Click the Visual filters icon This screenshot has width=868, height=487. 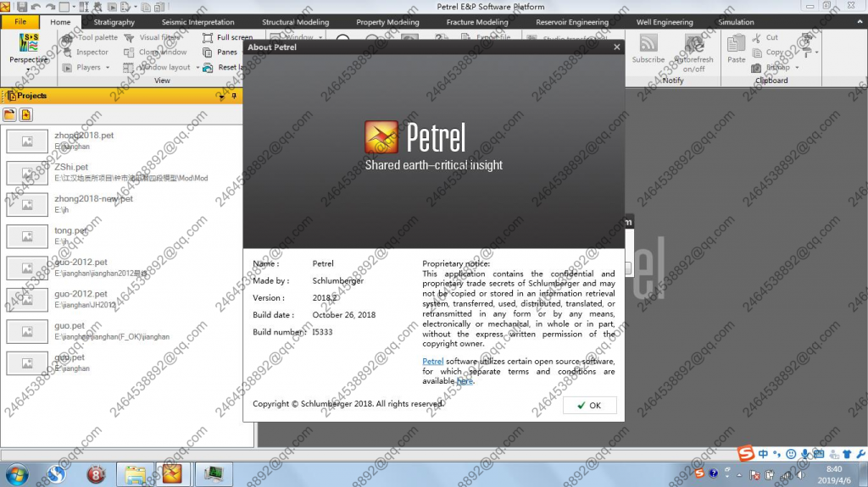point(129,37)
